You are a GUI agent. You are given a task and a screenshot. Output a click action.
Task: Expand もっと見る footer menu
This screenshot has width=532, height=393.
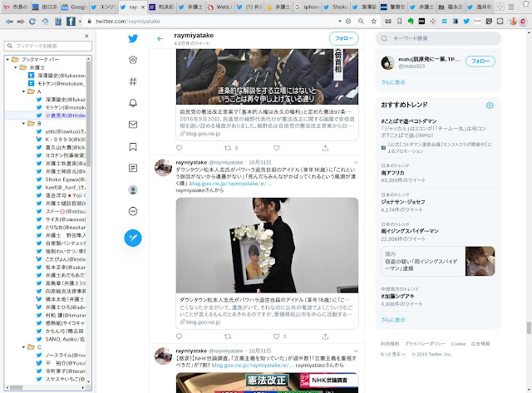click(x=393, y=354)
